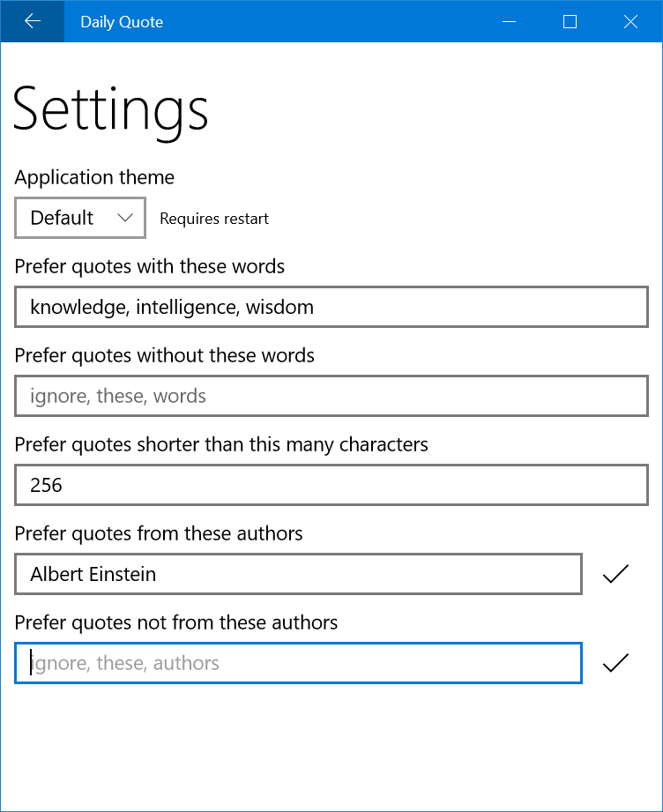Go back using the arrow button
Image resolution: width=663 pixels, height=812 pixels.
tap(33, 22)
